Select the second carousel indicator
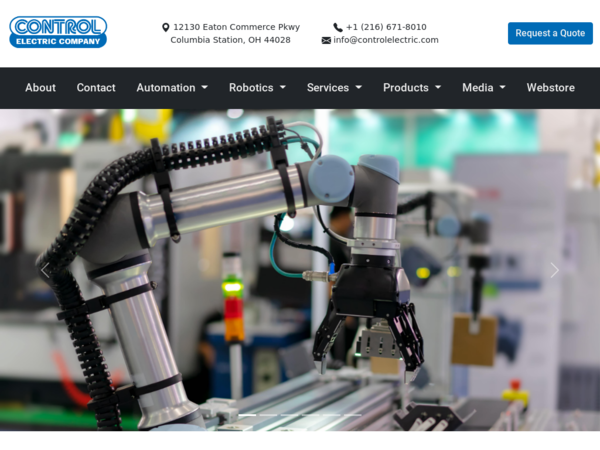Viewport: 600px width, 450px height. 269,415
